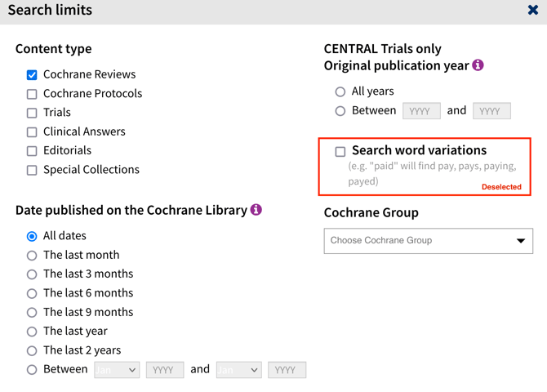Select The last 2 years option
The image size is (547, 392).
point(32,350)
